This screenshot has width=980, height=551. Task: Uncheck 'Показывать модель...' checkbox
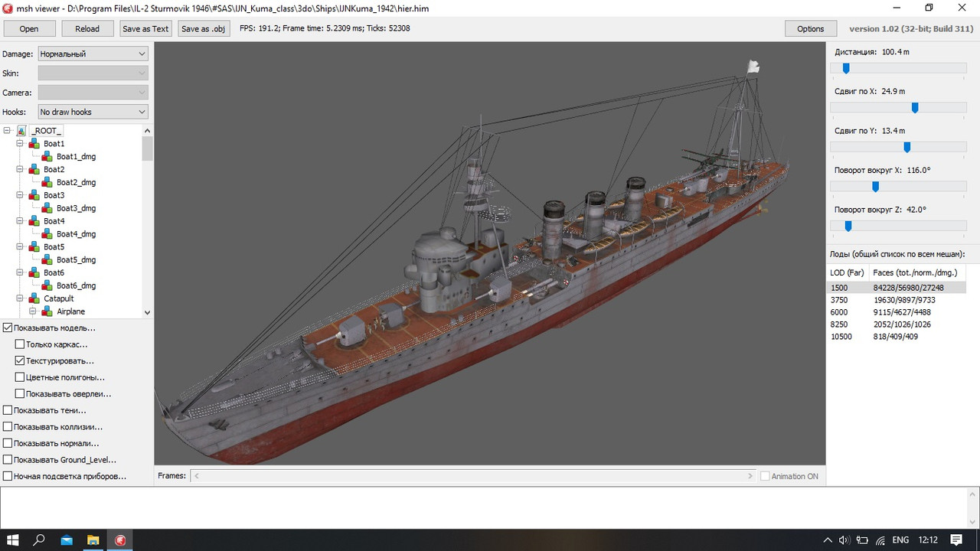click(8, 328)
